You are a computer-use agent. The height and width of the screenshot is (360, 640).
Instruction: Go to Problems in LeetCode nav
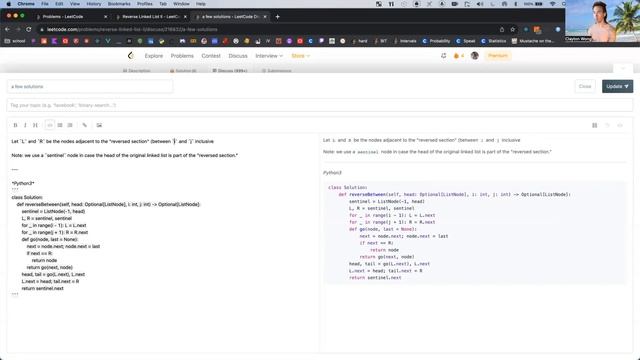coord(182,56)
